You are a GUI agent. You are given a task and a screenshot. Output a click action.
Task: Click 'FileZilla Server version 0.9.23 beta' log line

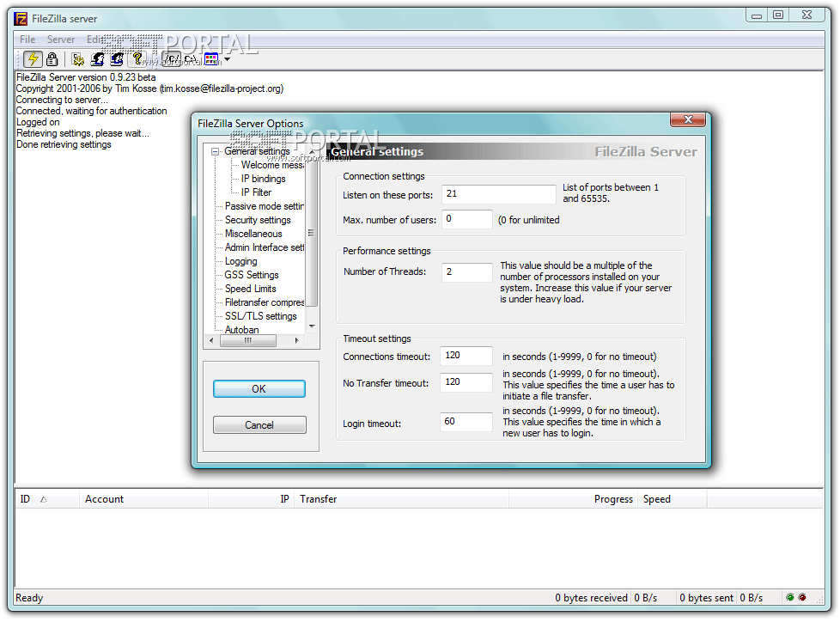click(86, 77)
